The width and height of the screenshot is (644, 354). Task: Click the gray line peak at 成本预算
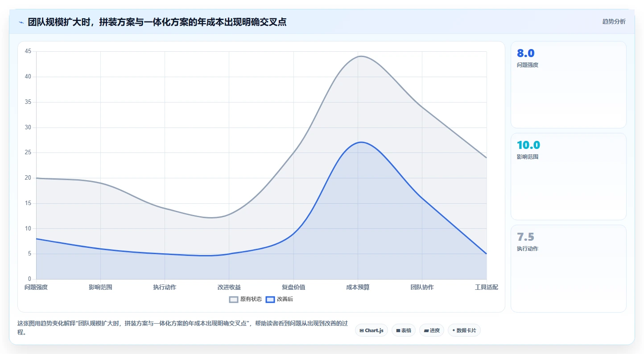359,56
